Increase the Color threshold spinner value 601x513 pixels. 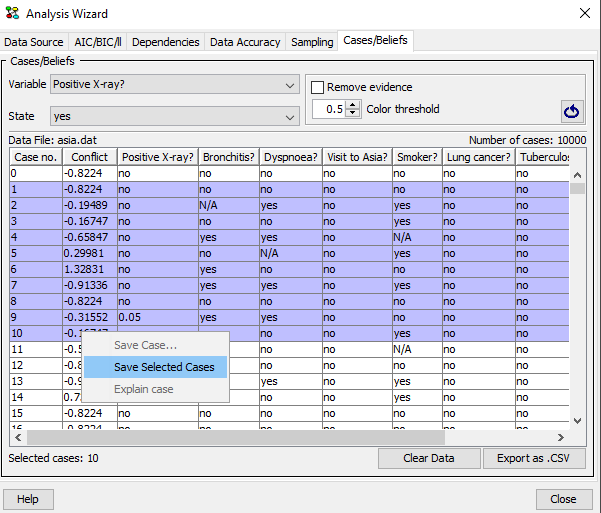coord(353,104)
